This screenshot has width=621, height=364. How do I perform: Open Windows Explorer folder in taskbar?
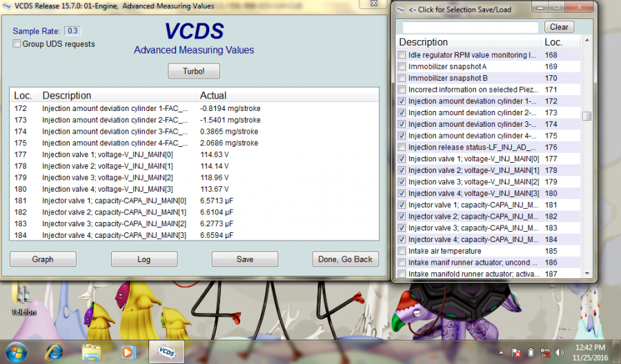[91, 352]
